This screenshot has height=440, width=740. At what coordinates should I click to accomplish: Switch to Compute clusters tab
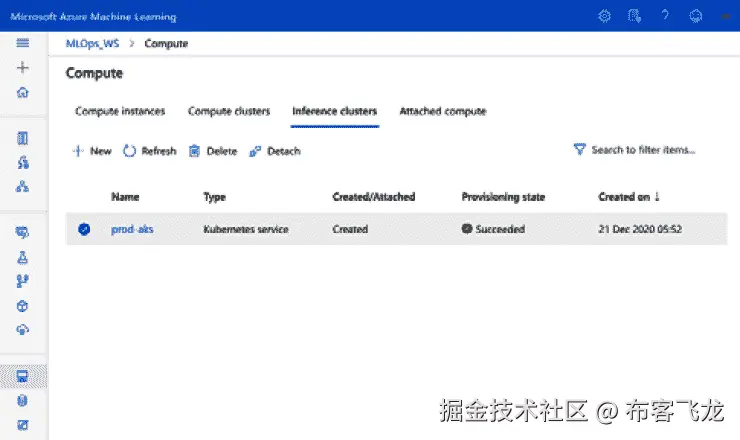coord(229,111)
